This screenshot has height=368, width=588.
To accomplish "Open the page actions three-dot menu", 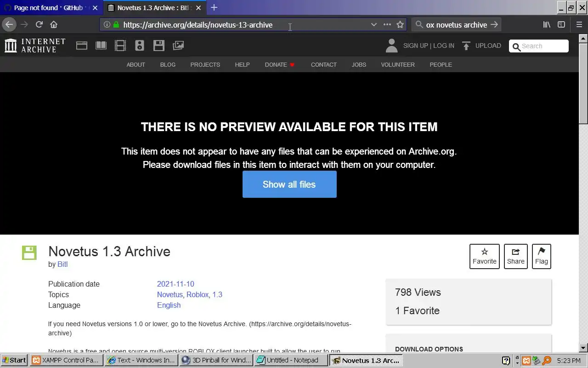I will point(387,25).
